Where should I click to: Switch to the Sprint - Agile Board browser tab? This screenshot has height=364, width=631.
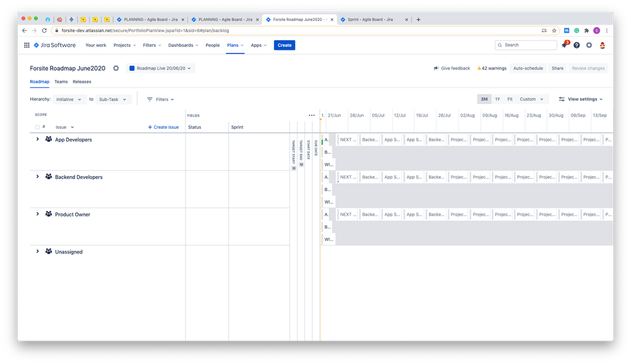coord(373,20)
